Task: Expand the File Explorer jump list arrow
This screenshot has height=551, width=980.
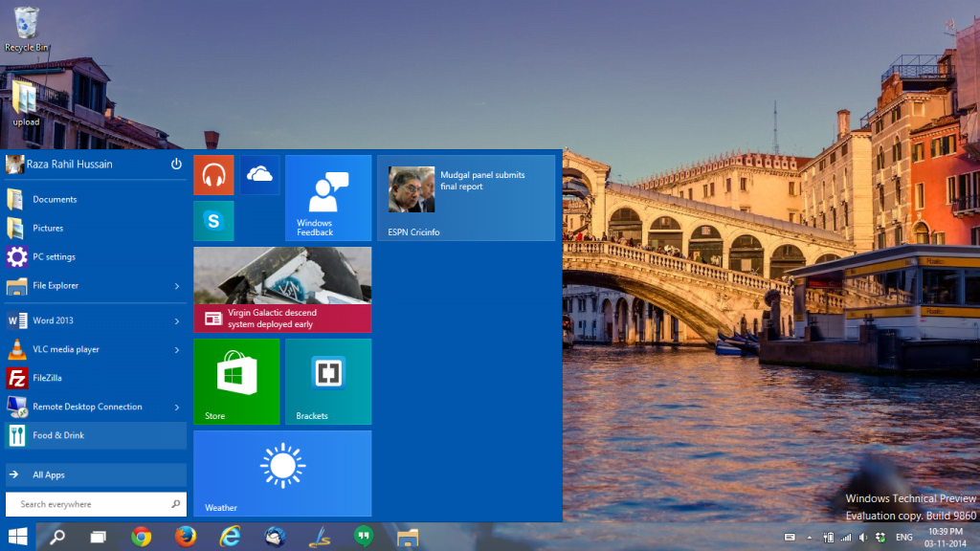Action: (177, 286)
